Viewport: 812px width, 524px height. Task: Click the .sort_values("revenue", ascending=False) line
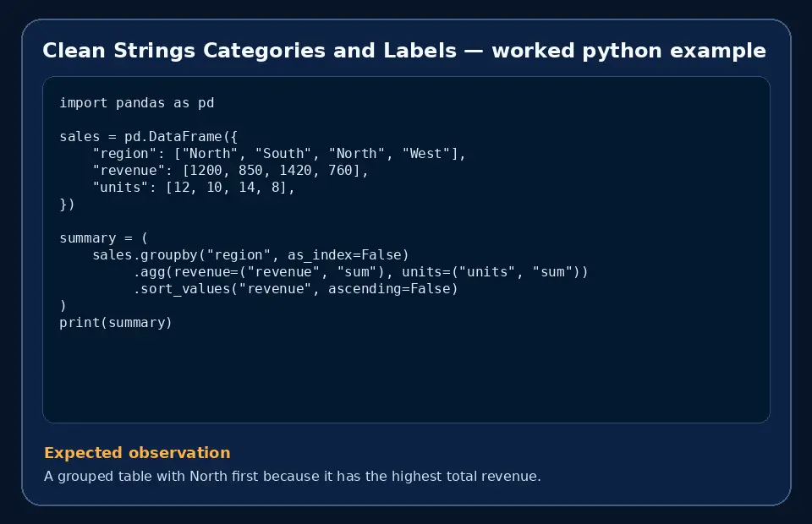[x=296, y=289]
